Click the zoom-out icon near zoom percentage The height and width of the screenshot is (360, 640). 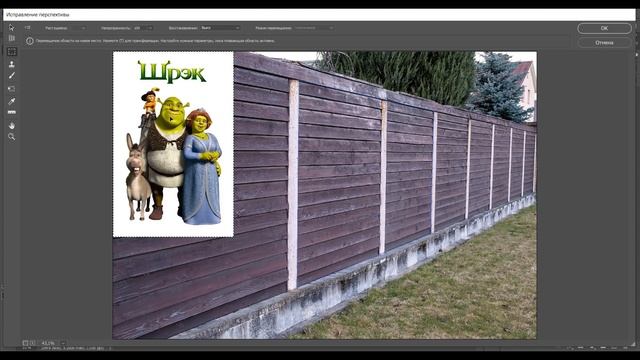coord(25,343)
